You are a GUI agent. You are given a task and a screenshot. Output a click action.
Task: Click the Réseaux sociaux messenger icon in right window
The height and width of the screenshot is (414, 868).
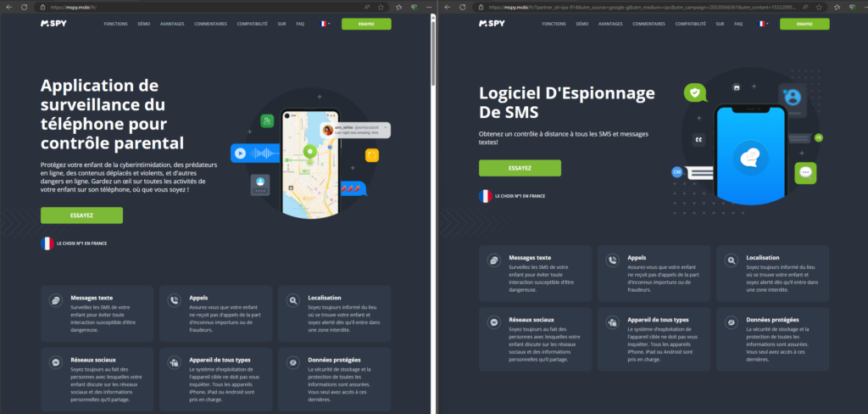pos(494,322)
